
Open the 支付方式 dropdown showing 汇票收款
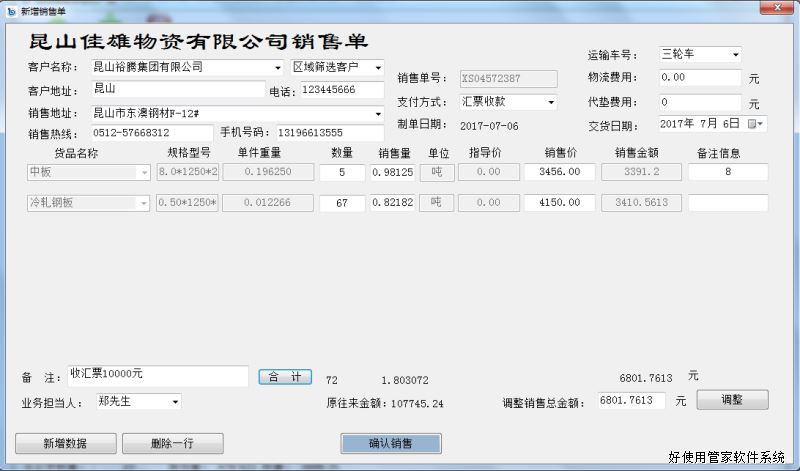pyautogui.click(x=550, y=102)
